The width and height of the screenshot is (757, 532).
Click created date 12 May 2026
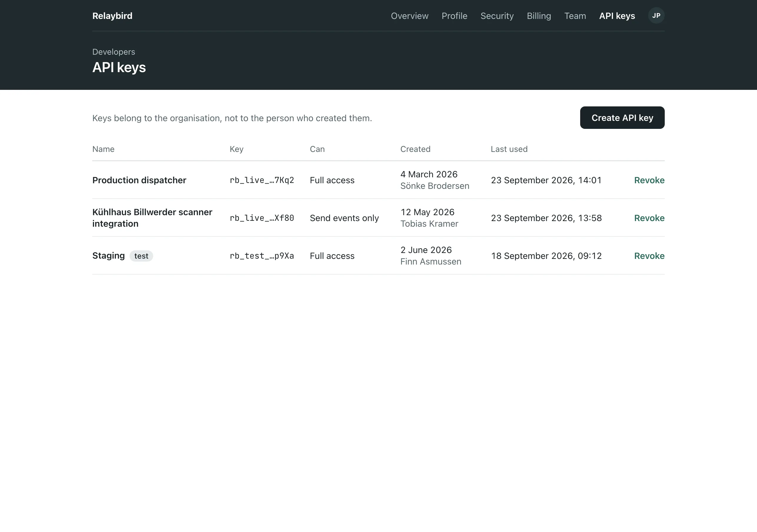[427, 212]
